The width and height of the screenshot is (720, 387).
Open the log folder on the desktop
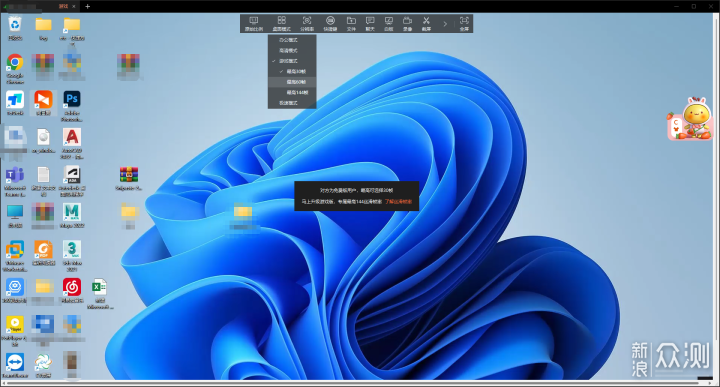click(x=43, y=28)
